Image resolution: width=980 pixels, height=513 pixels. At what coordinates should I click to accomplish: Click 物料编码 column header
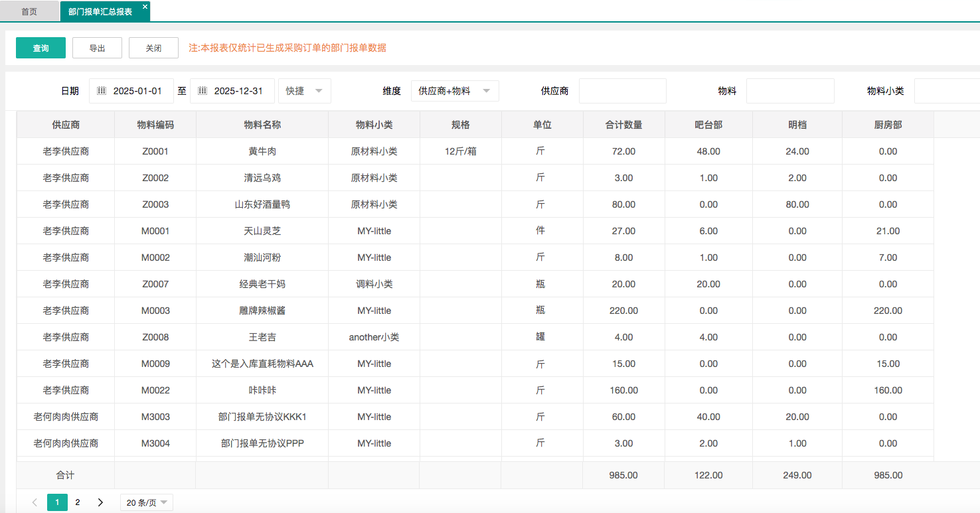(155, 125)
